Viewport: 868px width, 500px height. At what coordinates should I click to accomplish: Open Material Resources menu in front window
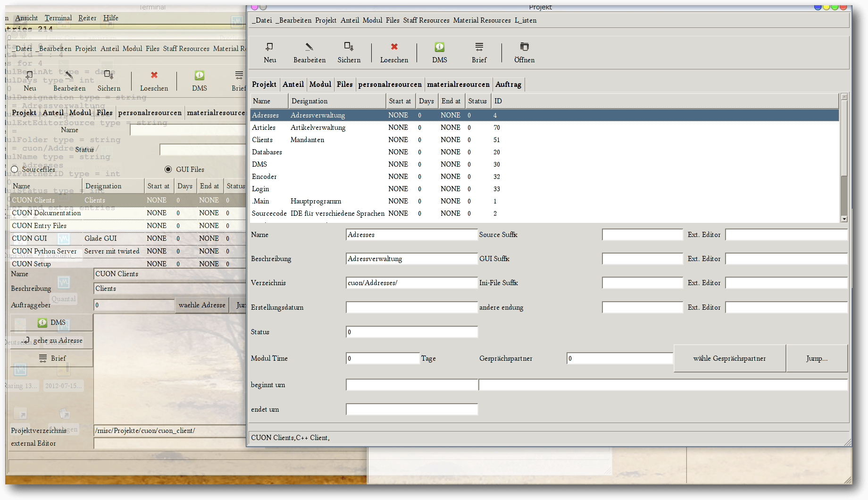coord(482,20)
